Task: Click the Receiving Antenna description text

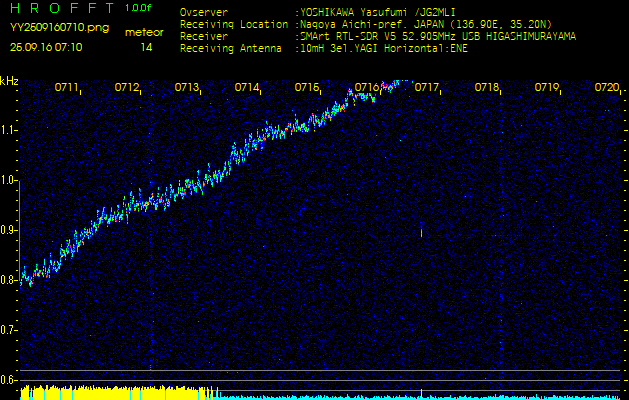Action: click(x=382, y=47)
